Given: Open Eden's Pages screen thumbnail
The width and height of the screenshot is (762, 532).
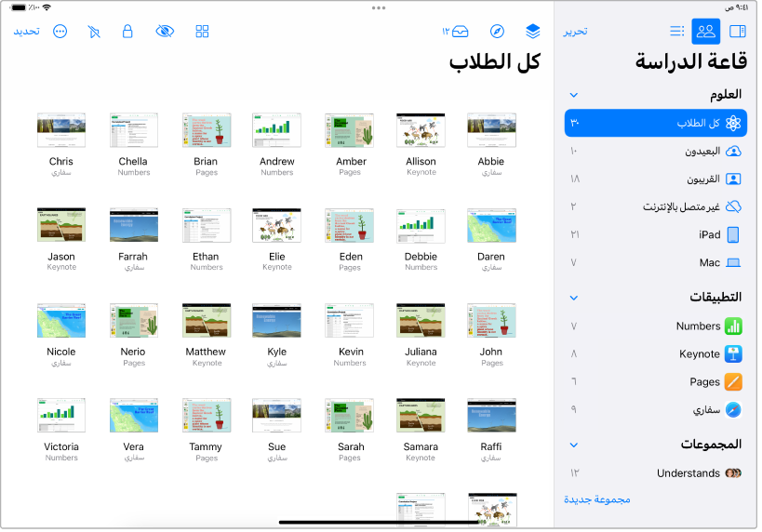Looking at the screenshot, I should (350, 225).
